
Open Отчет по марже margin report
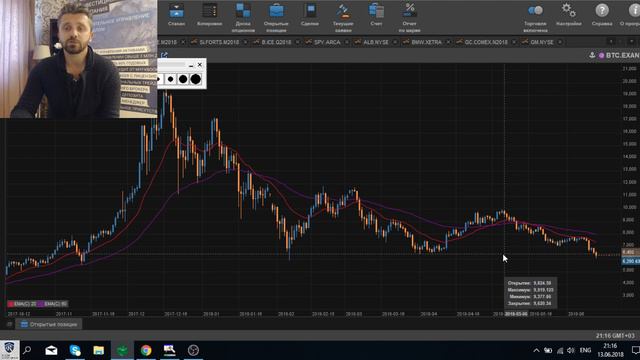click(x=409, y=18)
